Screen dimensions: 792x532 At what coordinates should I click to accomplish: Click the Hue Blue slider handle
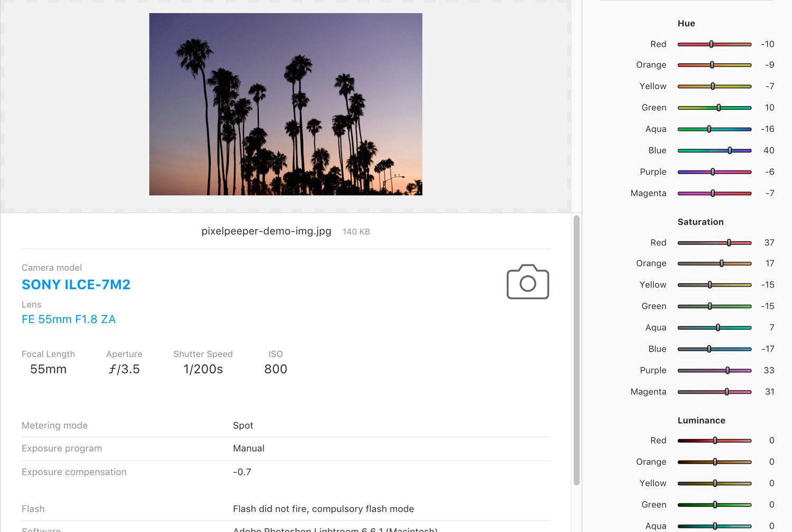(730, 150)
